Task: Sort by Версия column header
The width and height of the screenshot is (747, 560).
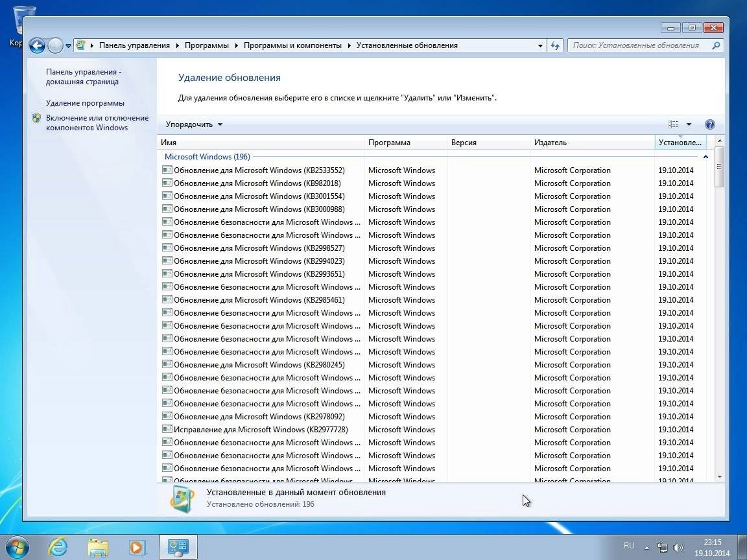Action: [x=488, y=143]
